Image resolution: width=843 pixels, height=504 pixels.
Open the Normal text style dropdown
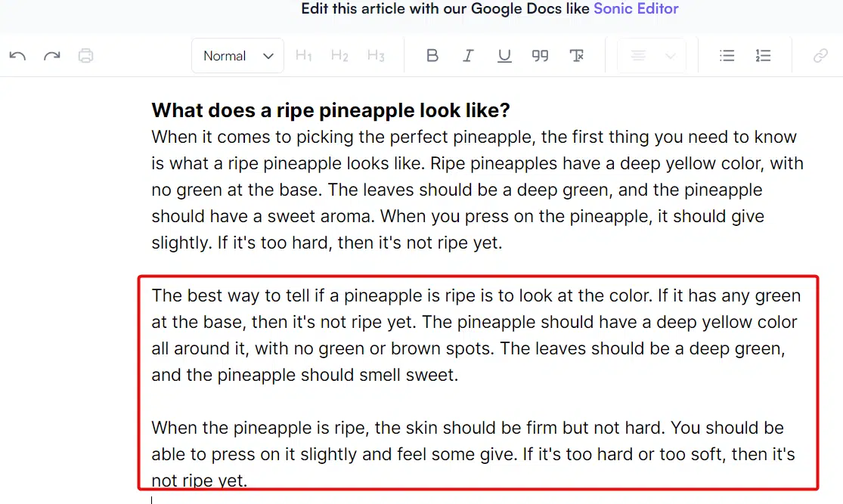(x=237, y=56)
